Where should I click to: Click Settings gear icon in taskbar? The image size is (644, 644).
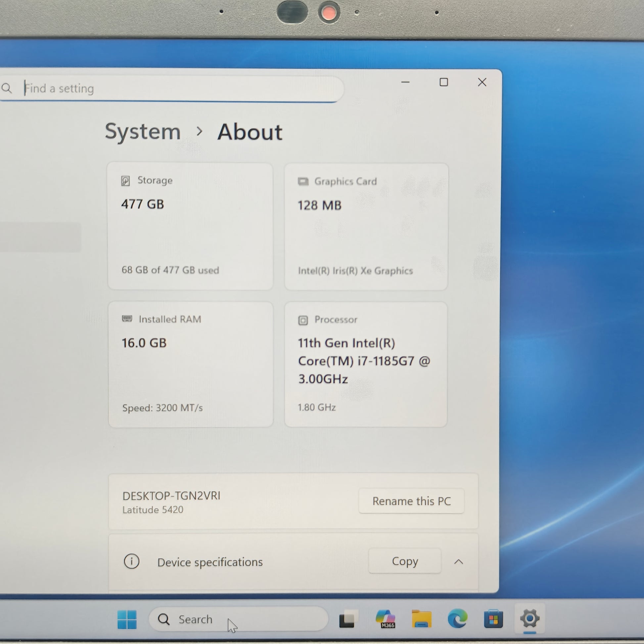529,619
